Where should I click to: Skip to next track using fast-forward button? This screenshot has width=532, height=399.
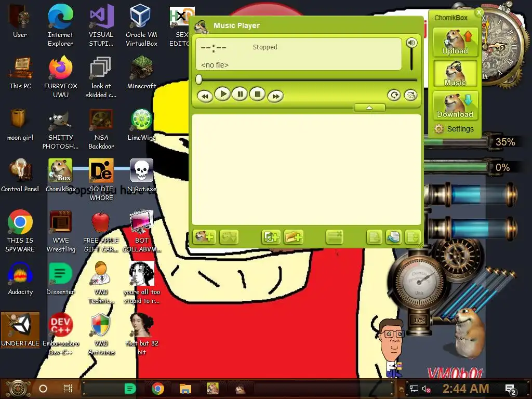coord(275,96)
